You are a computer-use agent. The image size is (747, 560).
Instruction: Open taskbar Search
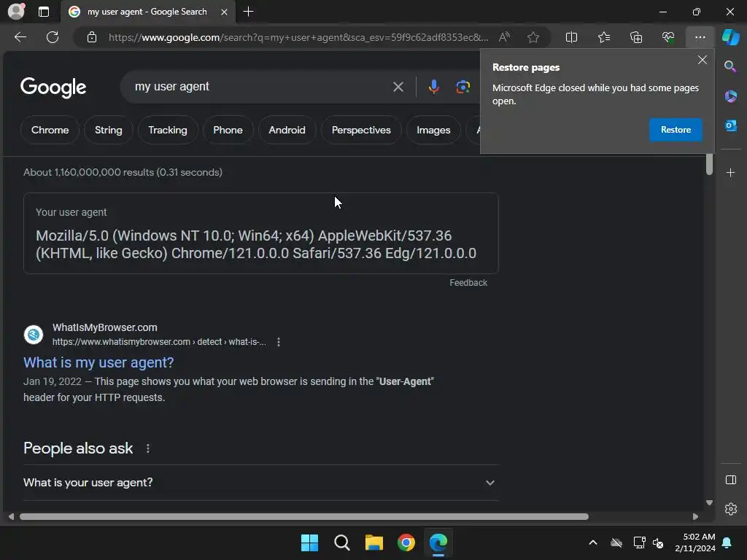click(x=341, y=542)
